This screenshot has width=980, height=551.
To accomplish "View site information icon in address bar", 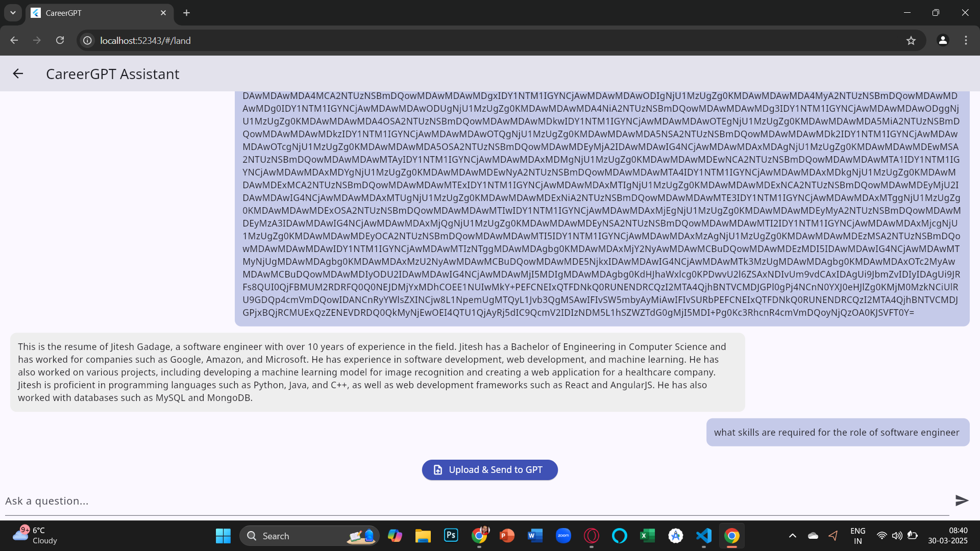I will tap(88, 40).
